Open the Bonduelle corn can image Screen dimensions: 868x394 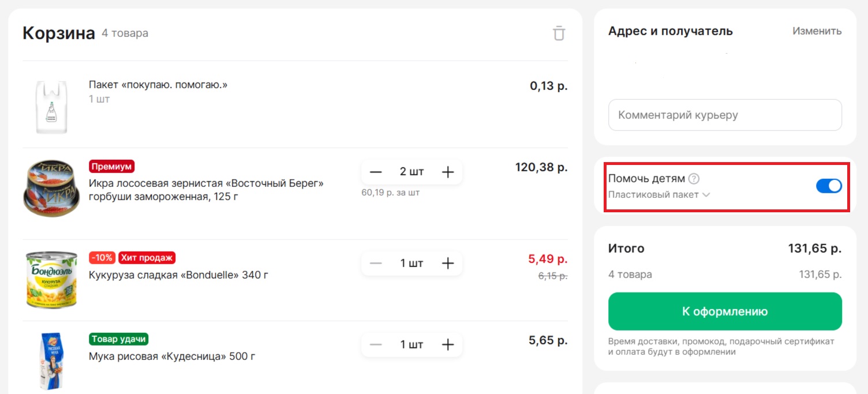click(51, 279)
